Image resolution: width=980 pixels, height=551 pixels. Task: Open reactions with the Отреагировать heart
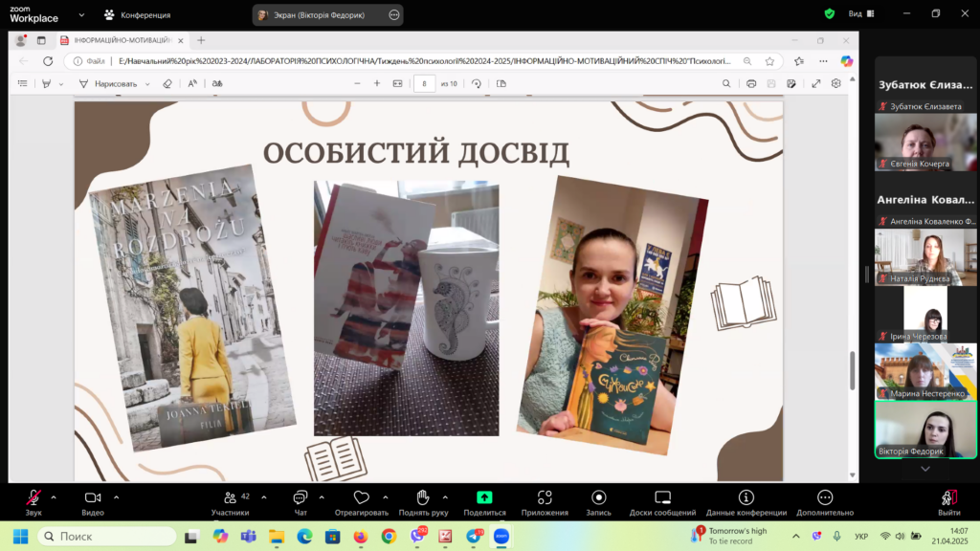361,502
